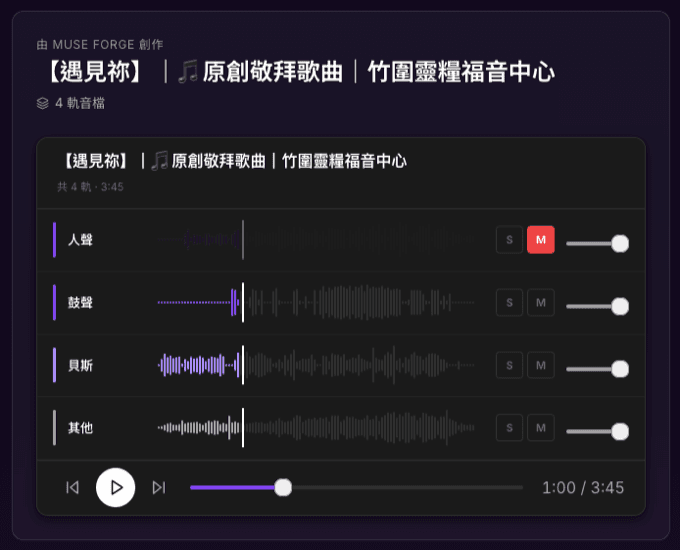Adjust 其他 volume slider

pos(598,432)
